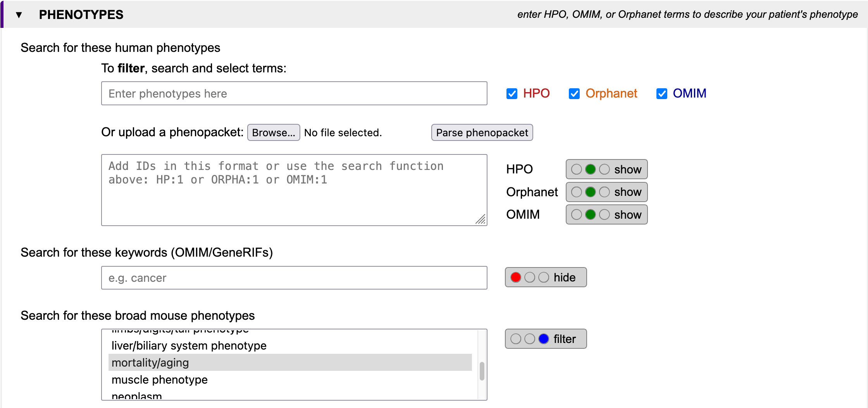Select first radio of mouse phenotypes filter toggle

pyautogui.click(x=515, y=339)
